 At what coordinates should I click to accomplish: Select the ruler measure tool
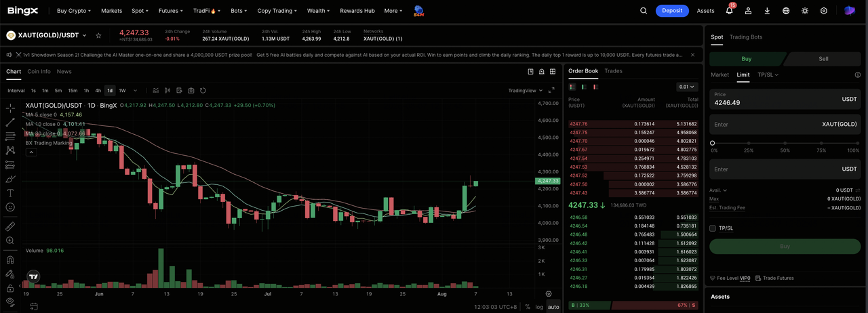(10, 226)
